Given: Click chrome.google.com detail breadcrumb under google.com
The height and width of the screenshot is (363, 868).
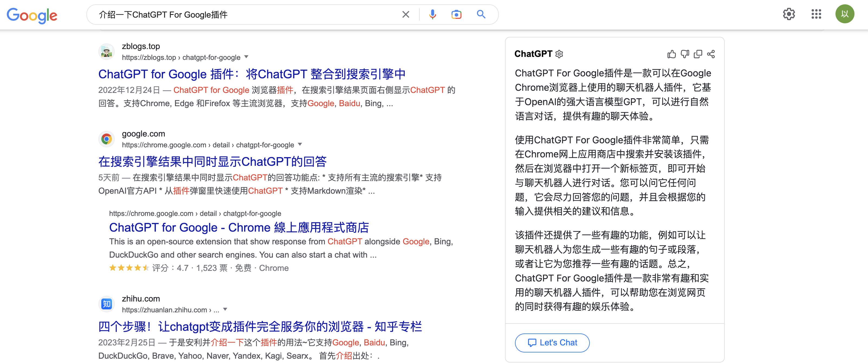Looking at the screenshot, I should pyautogui.click(x=208, y=145).
